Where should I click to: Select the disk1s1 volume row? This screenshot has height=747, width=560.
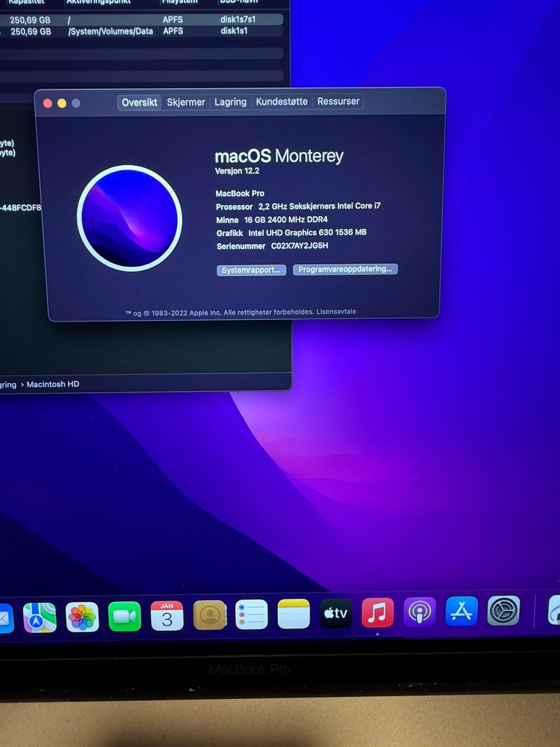pos(142,31)
